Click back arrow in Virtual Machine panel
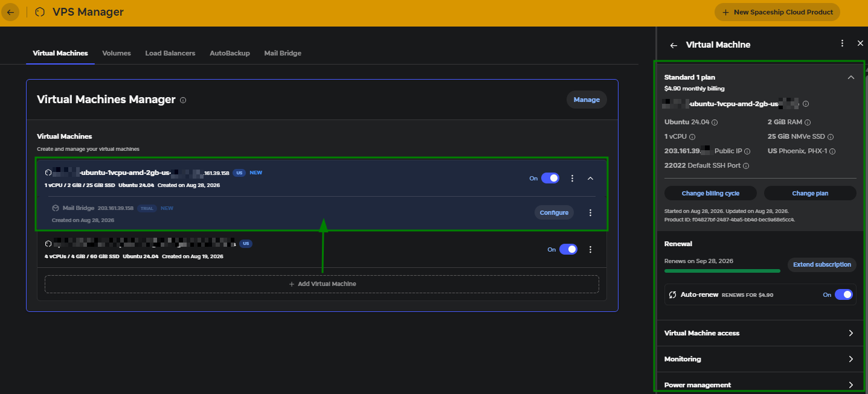Screen dimensions: 868x394 pos(674,45)
